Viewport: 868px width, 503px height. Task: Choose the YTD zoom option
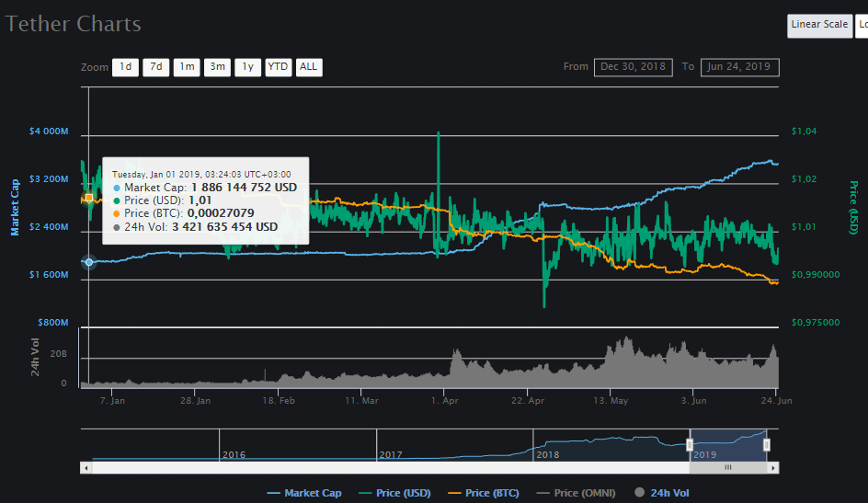coord(278,67)
